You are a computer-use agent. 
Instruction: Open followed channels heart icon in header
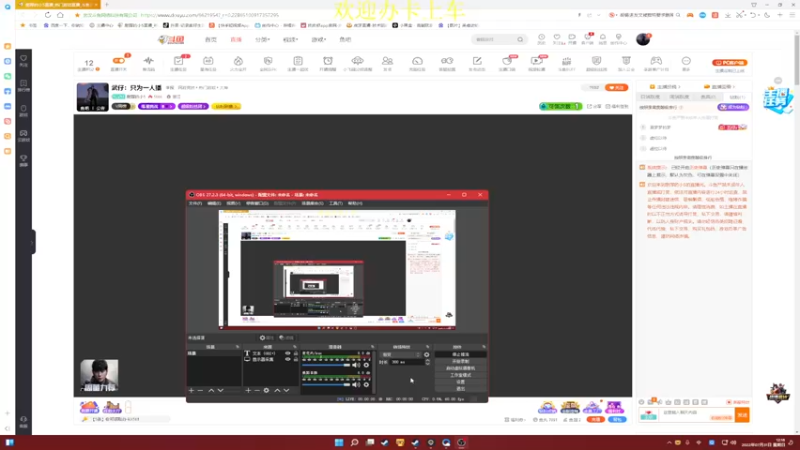(x=557, y=39)
